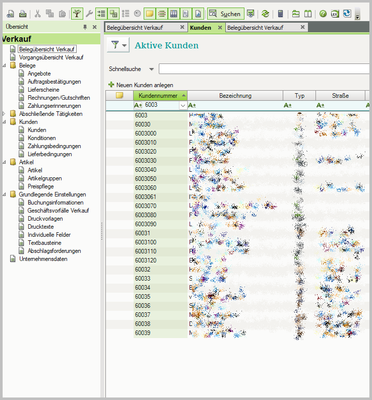Screen dimensions: 372x400
Task: Click the paste icon in toolbar
Action: [x=62, y=14]
